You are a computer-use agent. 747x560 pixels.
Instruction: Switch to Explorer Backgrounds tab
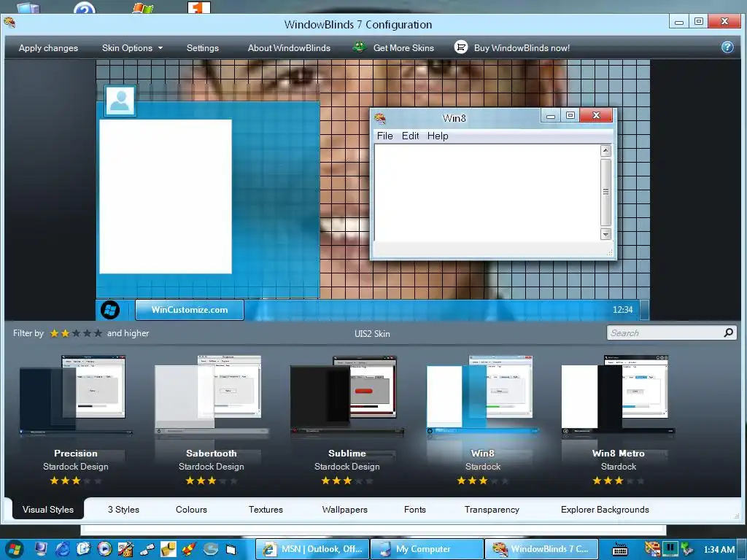click(605, 510)
